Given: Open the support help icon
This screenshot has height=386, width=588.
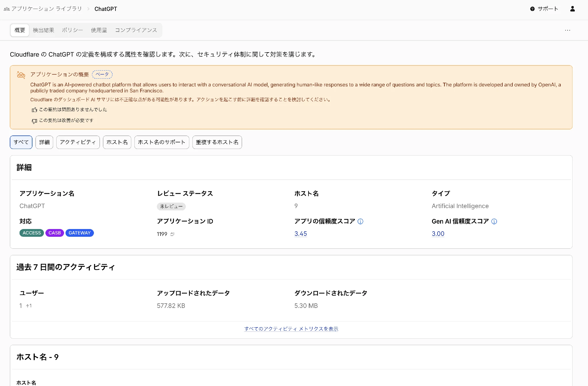Looking at the screenshot, I should (x=532, y=9).
